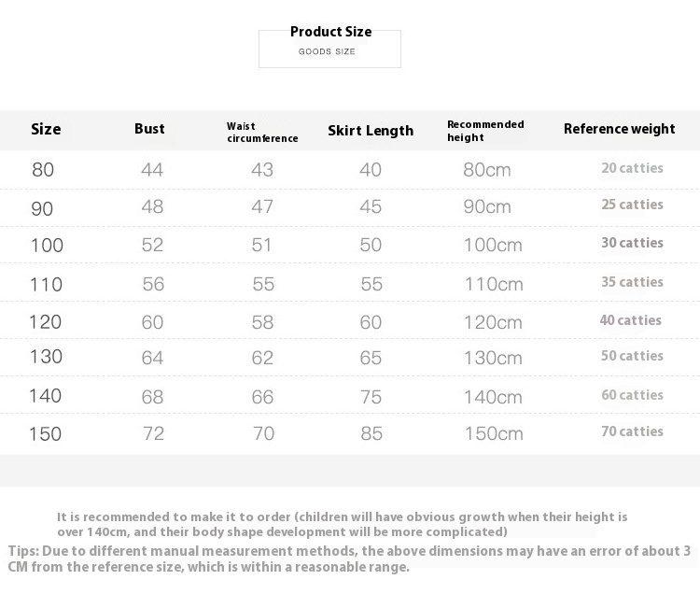Click the Waist circumference header
Screen dimensions: 700x594
coord(262,133)
